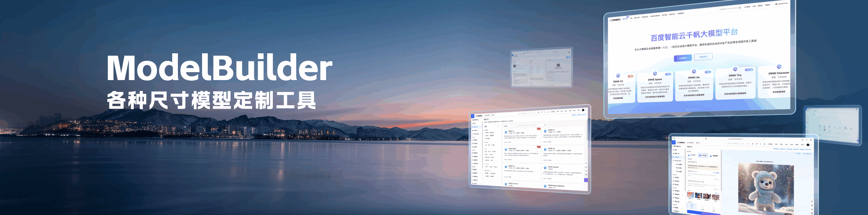The width and height of the screenshot is (868, 215).
Task: Open the 产品 menu in the Baidu cloud navbar
Action: tap(631, 18)
